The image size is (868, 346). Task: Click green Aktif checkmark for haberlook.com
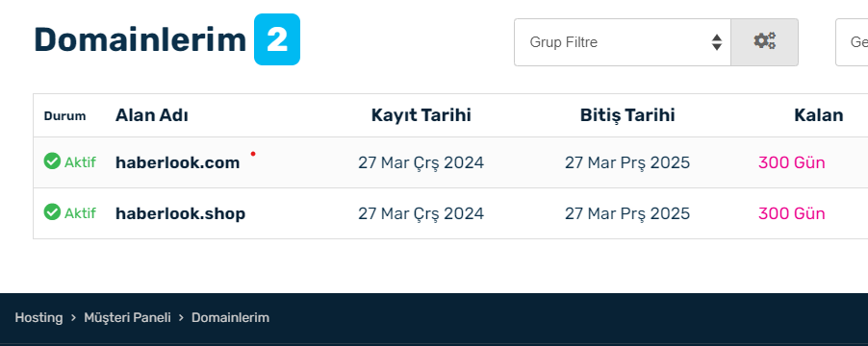[52, 161]
